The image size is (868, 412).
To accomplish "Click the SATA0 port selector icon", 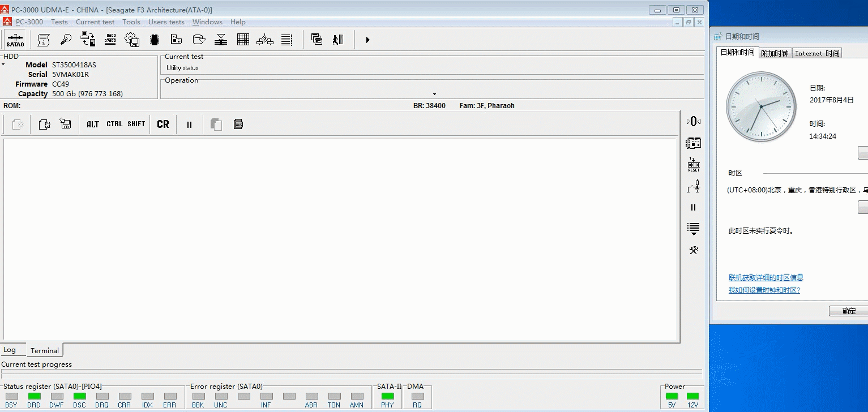I will tap(15, 40).
